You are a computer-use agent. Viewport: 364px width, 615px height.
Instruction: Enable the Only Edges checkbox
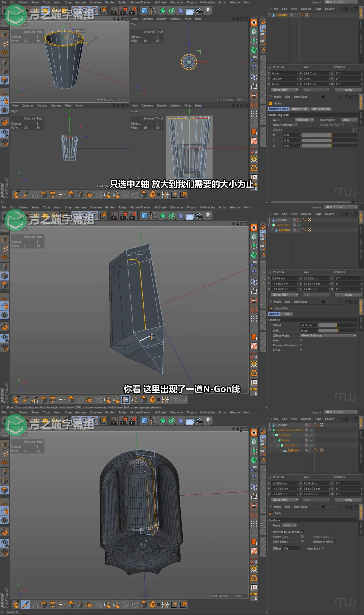(302, 542)
